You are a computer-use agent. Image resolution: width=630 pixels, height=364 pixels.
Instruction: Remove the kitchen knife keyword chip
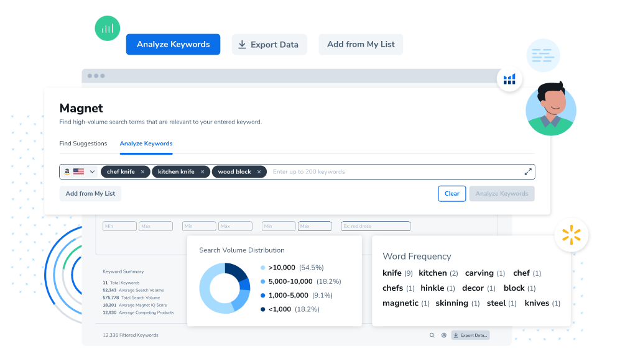click(203, 172)
